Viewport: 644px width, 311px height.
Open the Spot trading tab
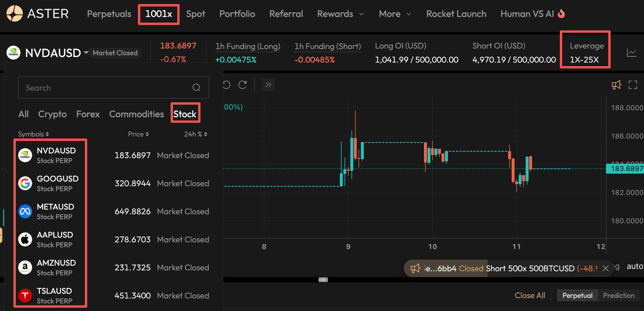click(x=195, y=14)
